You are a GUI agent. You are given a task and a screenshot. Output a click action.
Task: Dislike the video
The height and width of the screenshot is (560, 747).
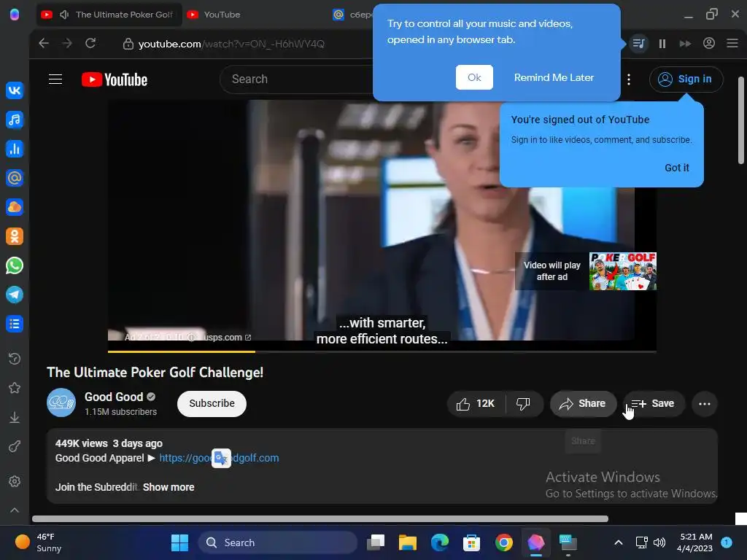point(524,404)
